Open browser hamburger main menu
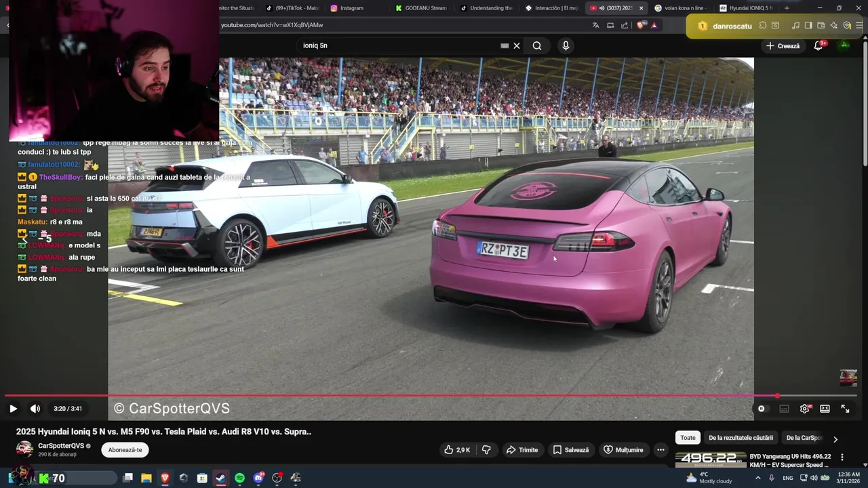868x488 pixels. click(x=860, y=26)
